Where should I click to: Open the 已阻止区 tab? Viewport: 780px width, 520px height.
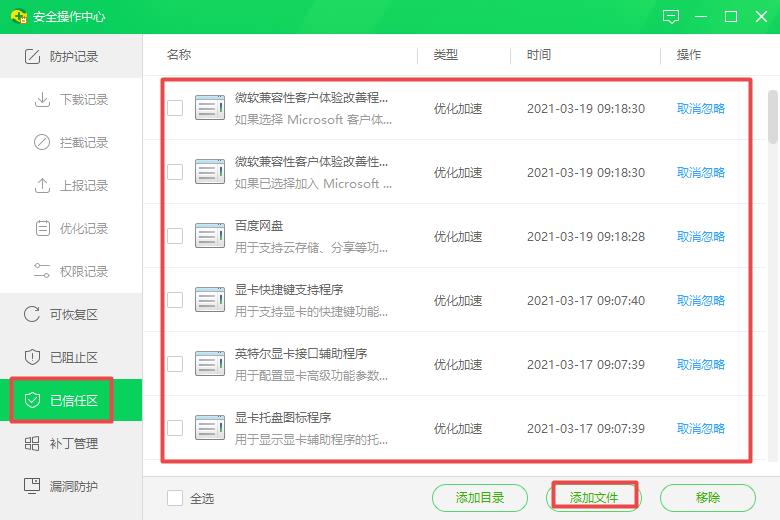pyautogui.click(x=70, y=358)
